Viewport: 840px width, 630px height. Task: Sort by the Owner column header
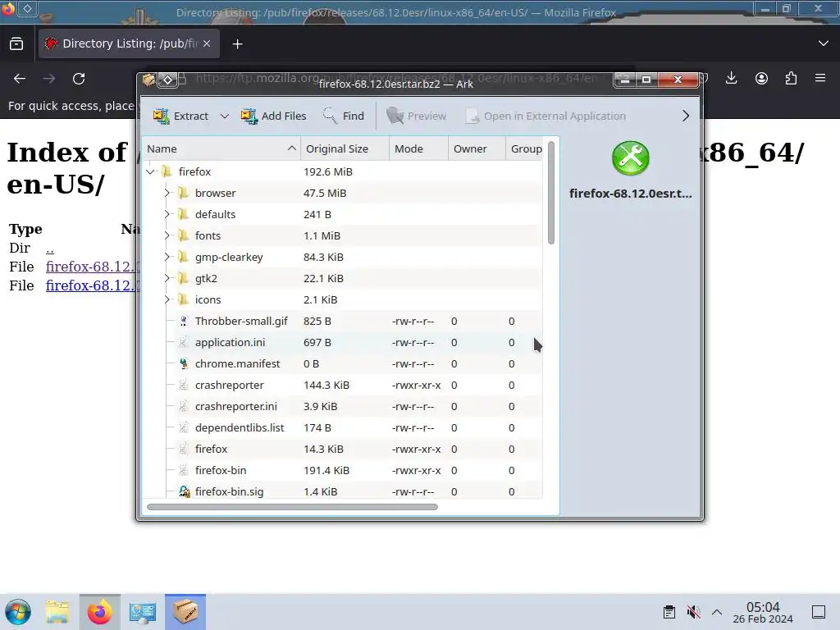477,149
